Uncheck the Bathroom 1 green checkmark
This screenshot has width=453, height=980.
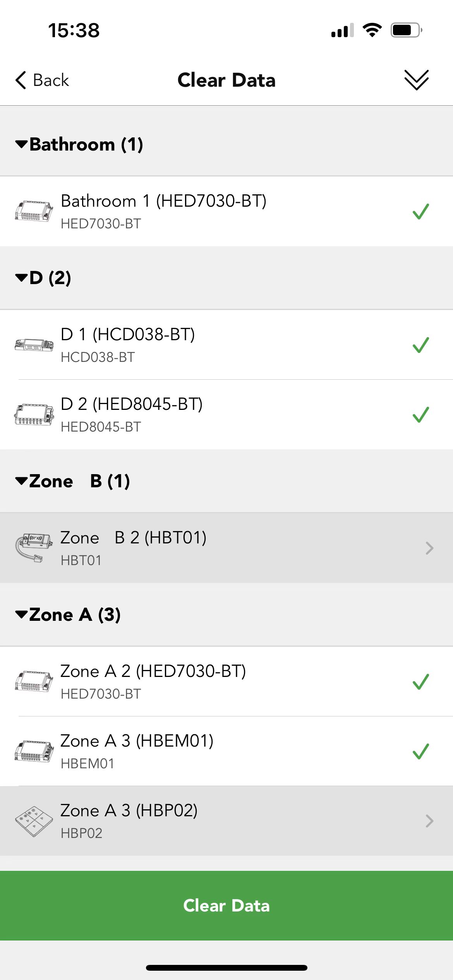(421, 211)
